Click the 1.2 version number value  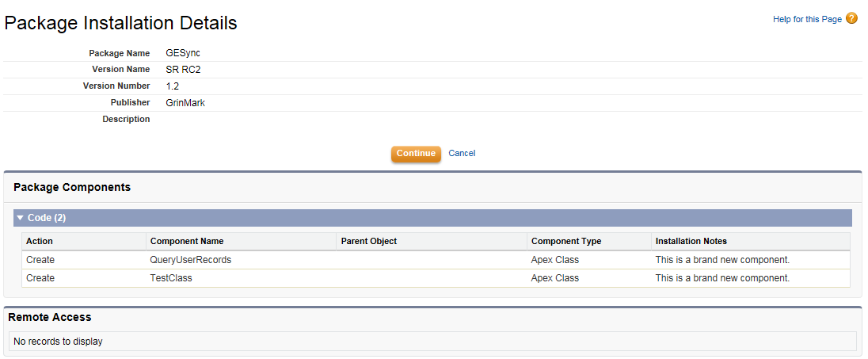click(x=172, y=86)
